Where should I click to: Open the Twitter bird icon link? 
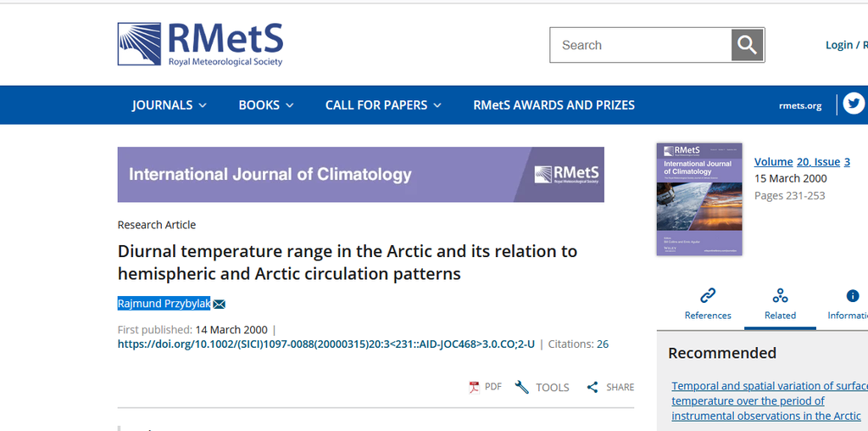click(x=853, y=104)
